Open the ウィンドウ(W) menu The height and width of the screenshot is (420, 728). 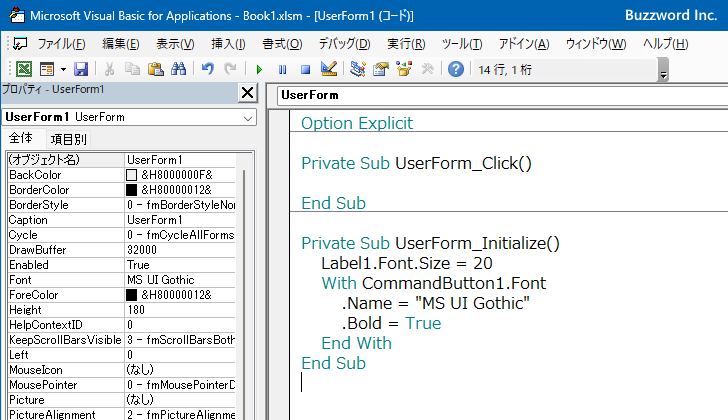[596, 44]
